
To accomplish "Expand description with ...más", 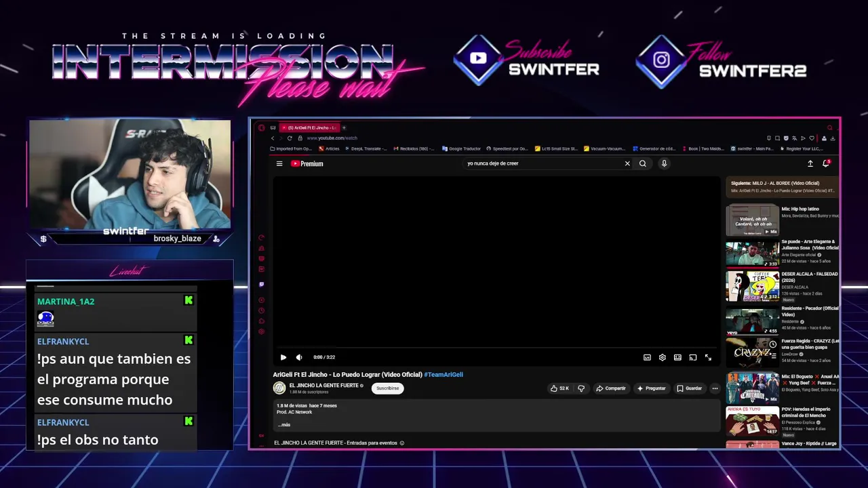I will coord(284,425).
